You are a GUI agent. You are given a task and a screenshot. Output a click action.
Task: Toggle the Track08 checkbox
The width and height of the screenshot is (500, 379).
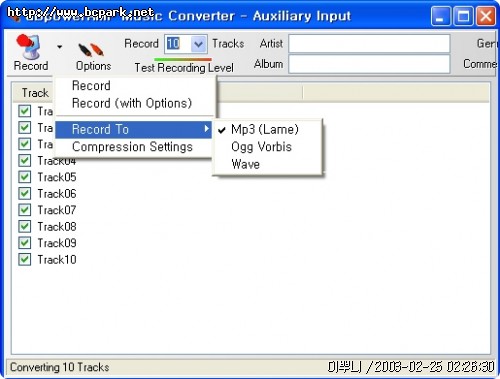pyautogui.click(x=25, y=226)
